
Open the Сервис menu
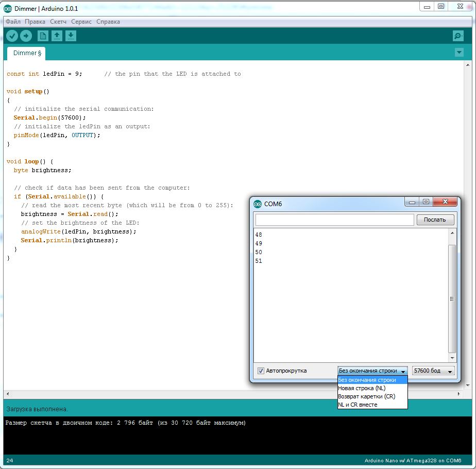coord(81,22)
